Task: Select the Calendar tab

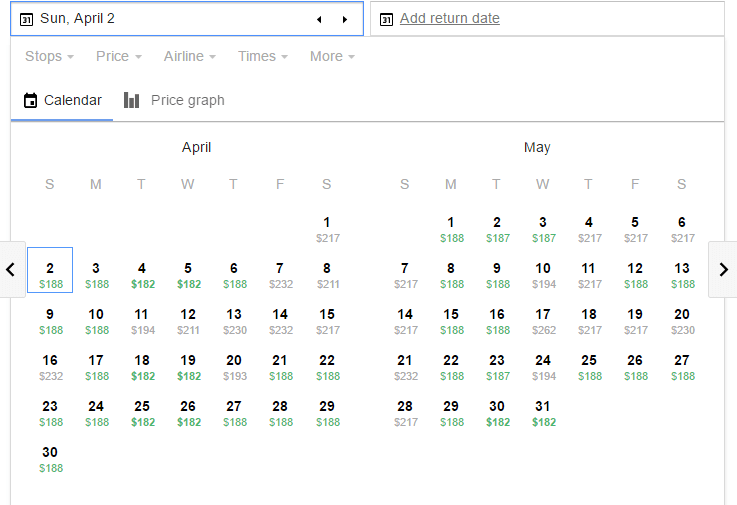Action: coord(72,100)
